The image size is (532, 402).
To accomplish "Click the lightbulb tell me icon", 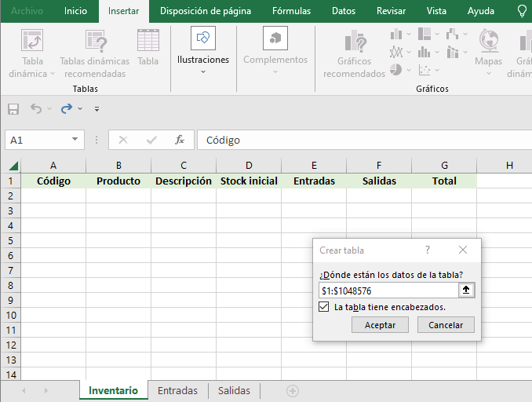I will 522,11.
